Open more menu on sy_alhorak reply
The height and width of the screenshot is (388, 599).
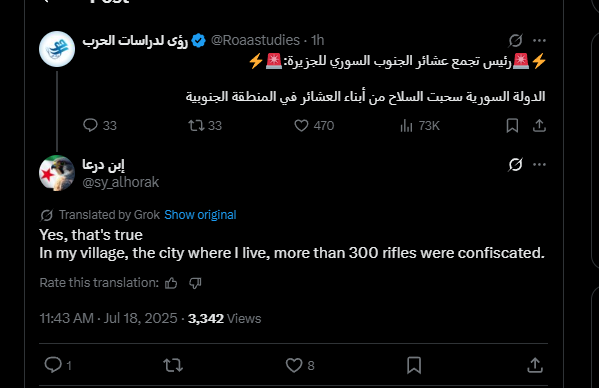coord(539,165)
